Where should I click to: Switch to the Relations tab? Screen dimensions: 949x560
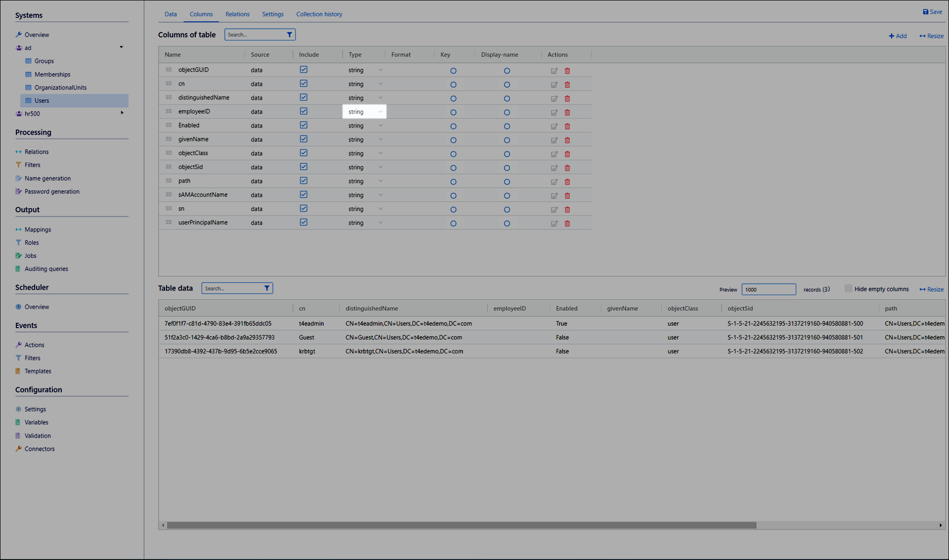(x=237, y=14)
